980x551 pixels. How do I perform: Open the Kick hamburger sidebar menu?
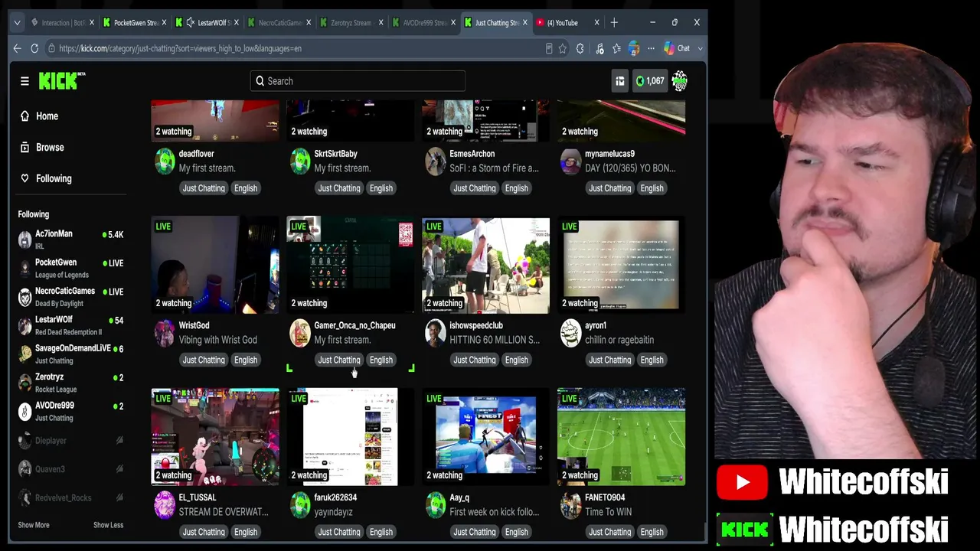coord(24,80)
